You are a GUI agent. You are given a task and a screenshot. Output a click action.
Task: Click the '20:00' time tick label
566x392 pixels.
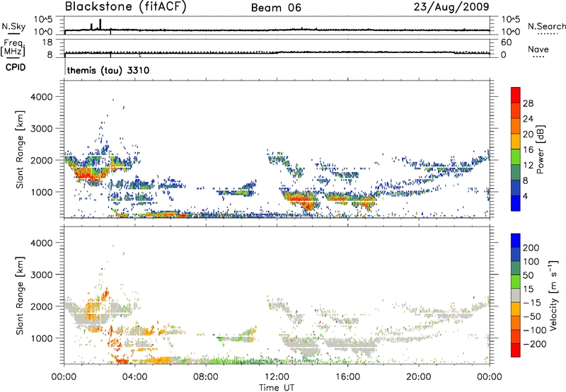418,377
